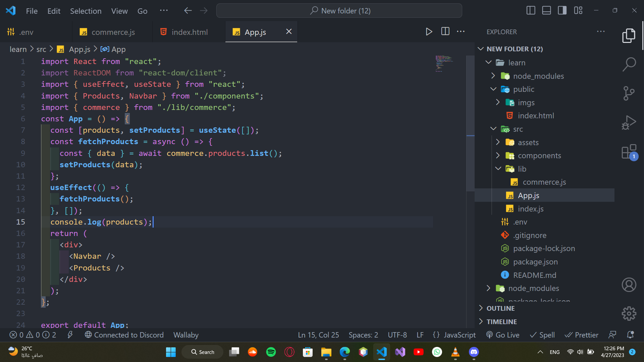The width and height of the screenshot is (644, 362).
Task: Click the Run Code play icon
Action: (429, 32)
